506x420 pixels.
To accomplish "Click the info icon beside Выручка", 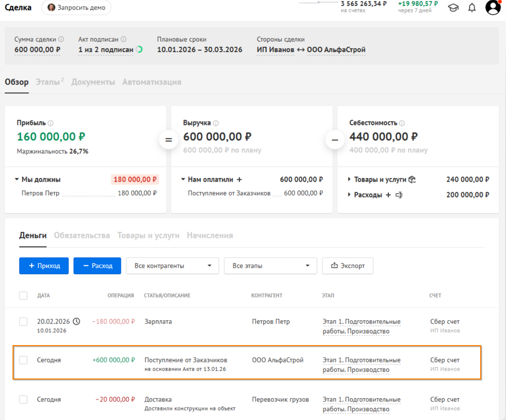I will point(216,123).
